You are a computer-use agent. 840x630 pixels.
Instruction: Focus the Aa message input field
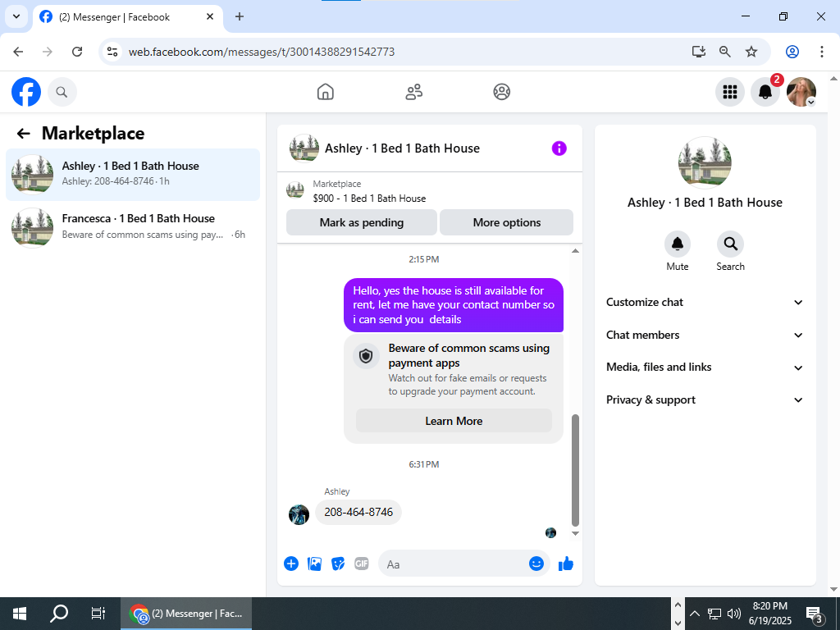tap(453, 564)
